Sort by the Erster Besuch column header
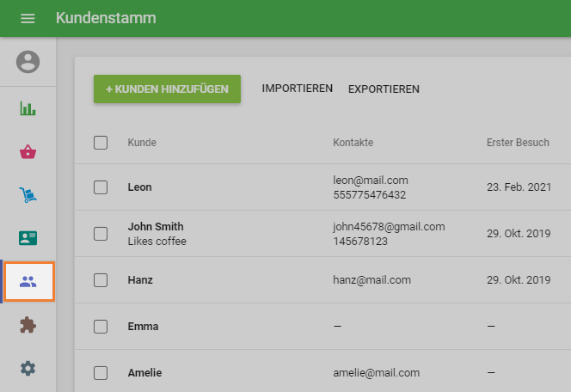The image size is (571, 392). point(517,143)
